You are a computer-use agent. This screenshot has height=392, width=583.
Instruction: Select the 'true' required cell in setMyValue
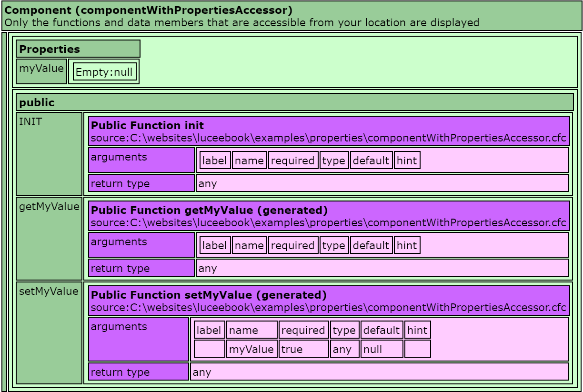303,349
